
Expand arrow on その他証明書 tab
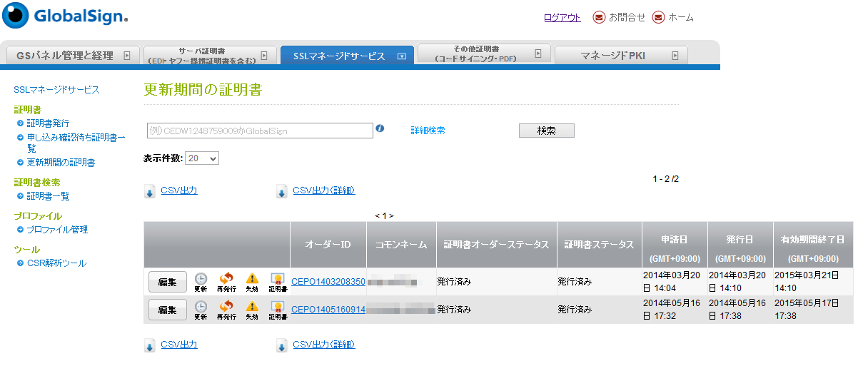538,54
